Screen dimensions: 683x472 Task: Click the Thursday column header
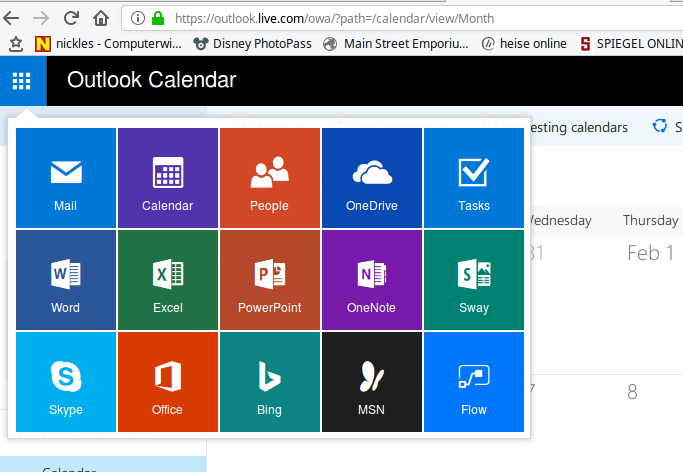[x=650, y=220]
